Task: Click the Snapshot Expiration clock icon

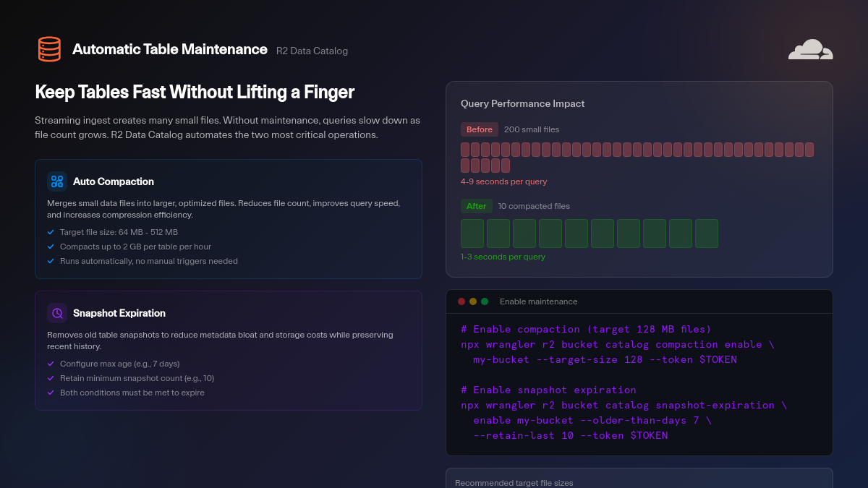Action: (57, 313)
